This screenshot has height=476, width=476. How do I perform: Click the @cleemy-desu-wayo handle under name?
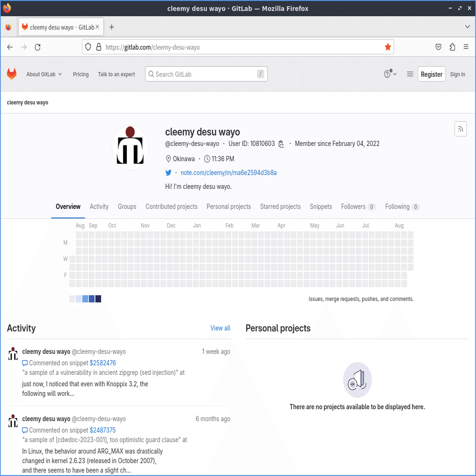[x=192, y=144]
